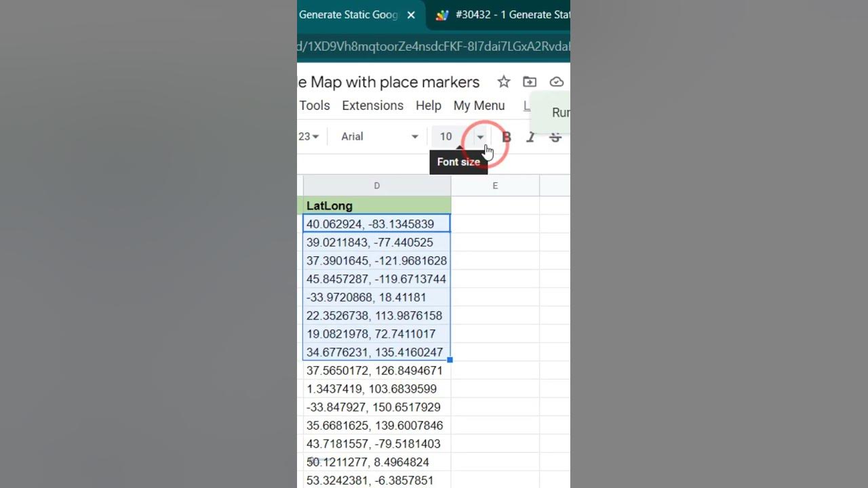
Task: Open the Extensions menu
Action: click(372, 106)
